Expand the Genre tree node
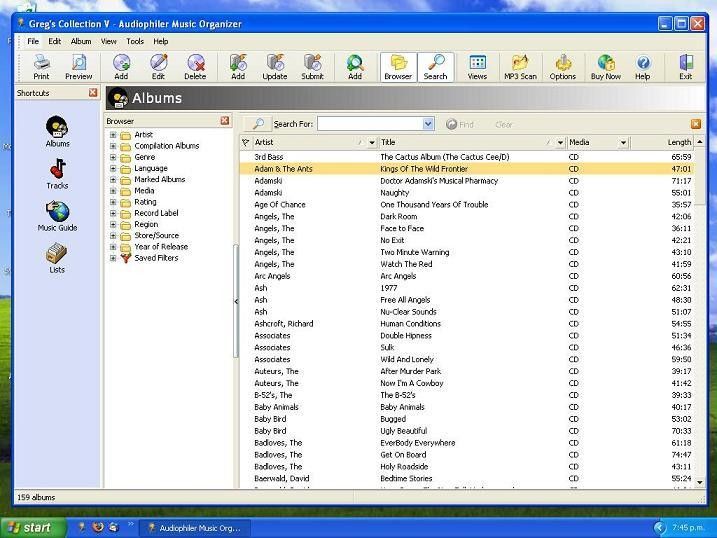This screenshot has height=538, width=717. click(x=113, y=157)
